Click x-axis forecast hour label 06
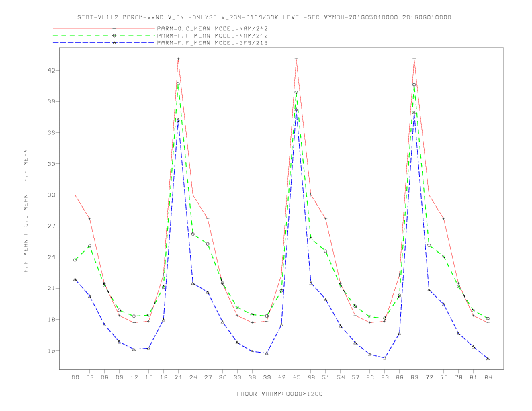This screenshot has width=532, height=411. click(x=105, y=377)
